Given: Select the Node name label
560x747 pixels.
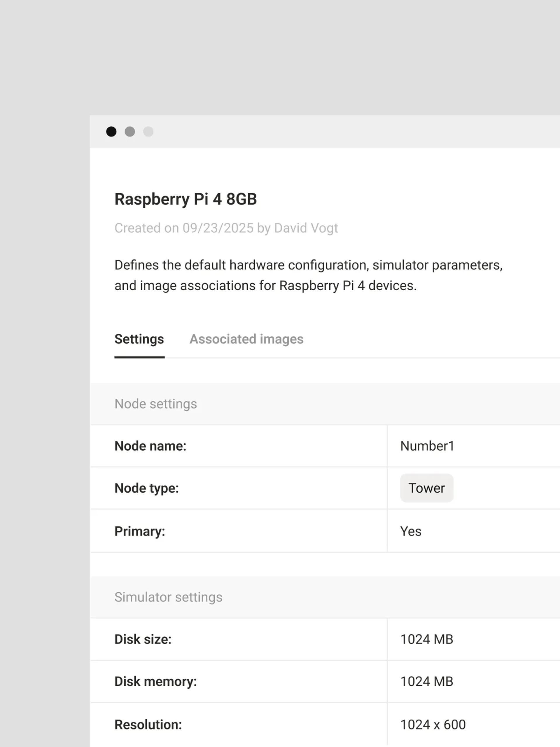Looking at the screenshot, I should click(150, 446).
